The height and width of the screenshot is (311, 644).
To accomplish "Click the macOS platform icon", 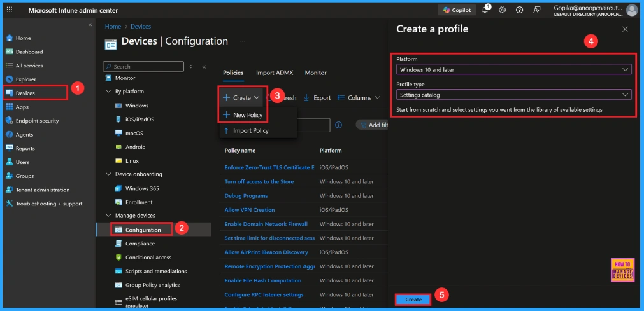I will tap(118, 134).
